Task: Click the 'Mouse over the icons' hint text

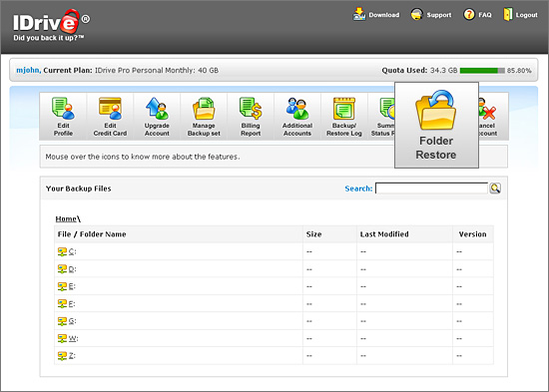Action: tap(143, 157)
